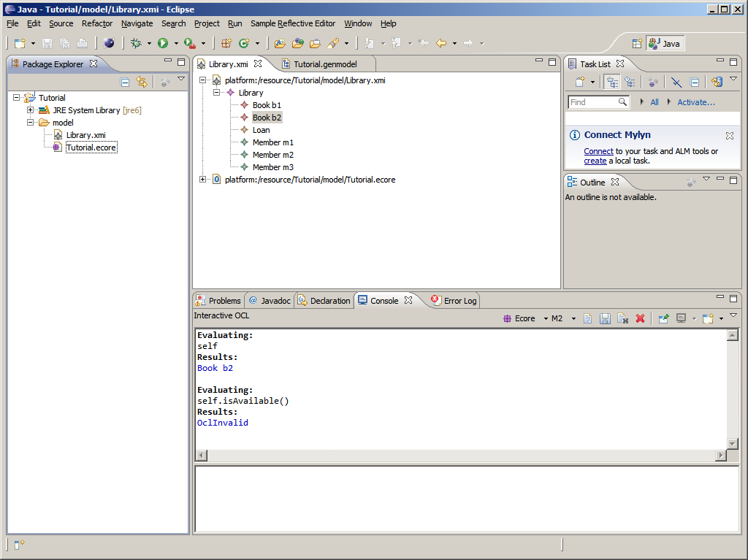Click the All working set link

click(654, 102)
